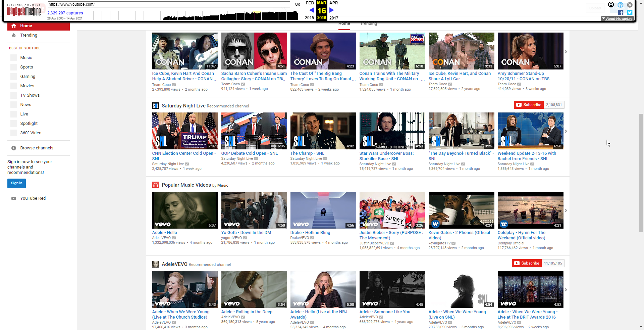Open the Wayback help question mark icon
The width and height of the screenshot is (644, 330).
pos(621,5)
